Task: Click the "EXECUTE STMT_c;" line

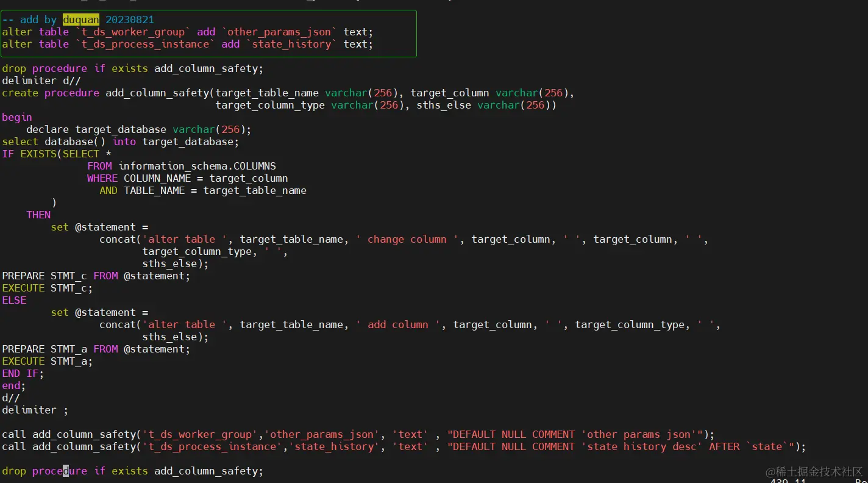Action: [x=48, y=288]
